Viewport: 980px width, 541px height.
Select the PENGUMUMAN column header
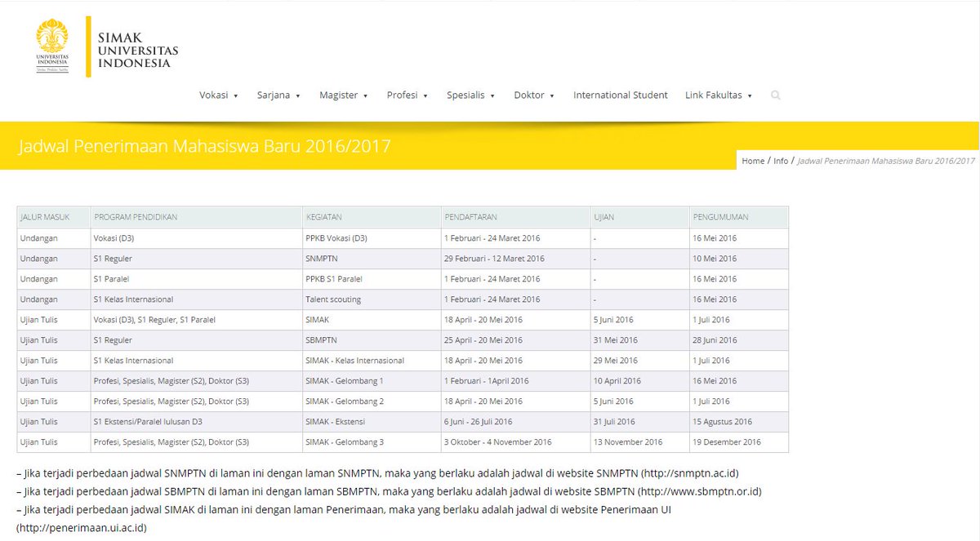[739, 217]
